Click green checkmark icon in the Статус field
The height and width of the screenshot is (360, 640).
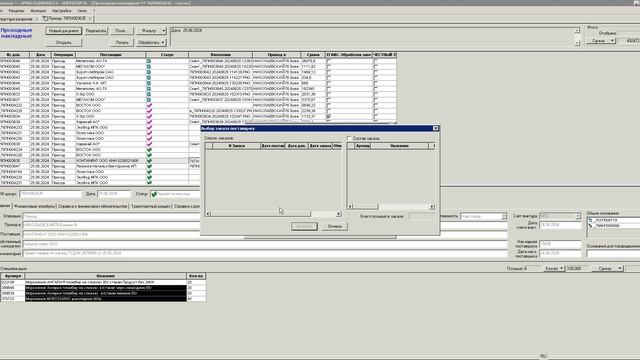[x=154, y=194]
